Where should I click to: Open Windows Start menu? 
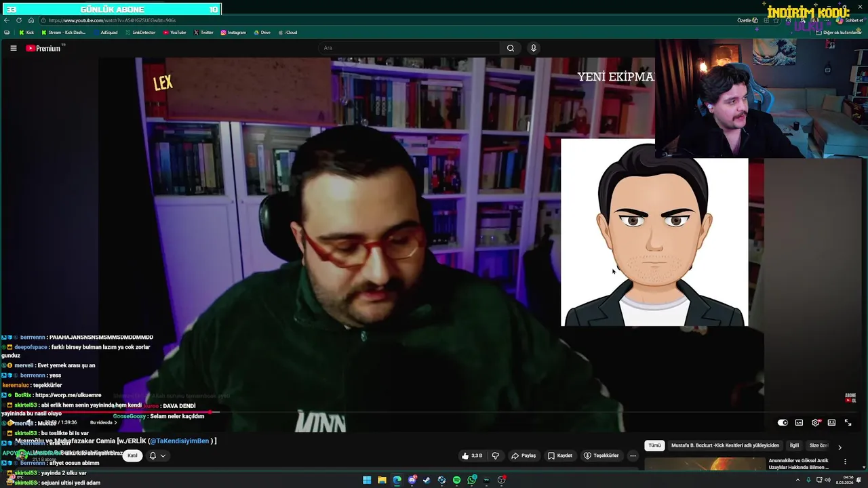coord(367,480)
